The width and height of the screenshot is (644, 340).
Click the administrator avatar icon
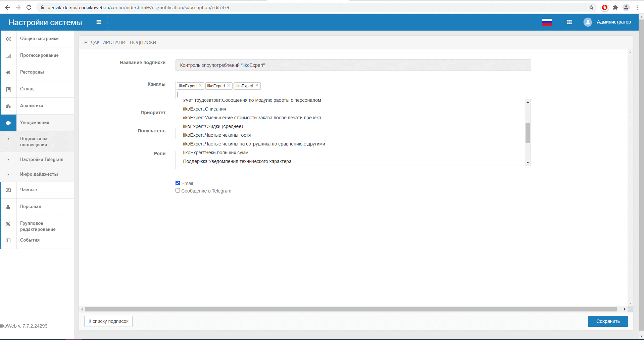(x=588, y=22)
